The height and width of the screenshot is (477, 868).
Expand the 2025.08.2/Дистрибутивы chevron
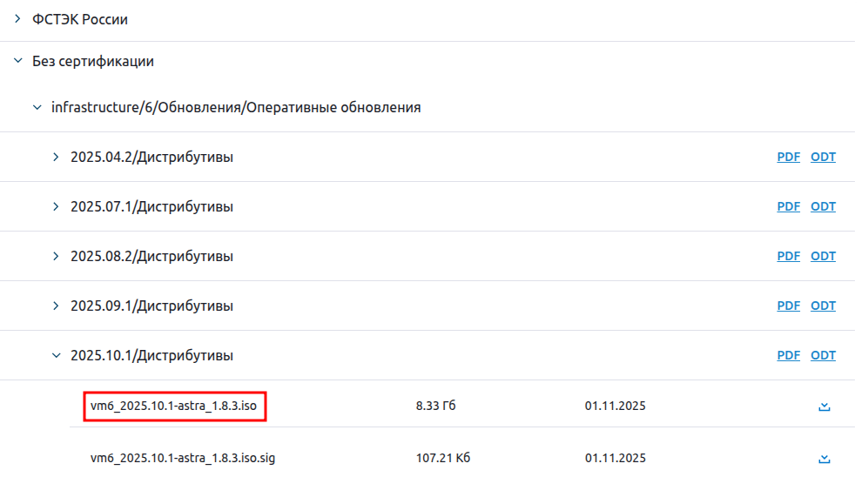coord(56,257)
